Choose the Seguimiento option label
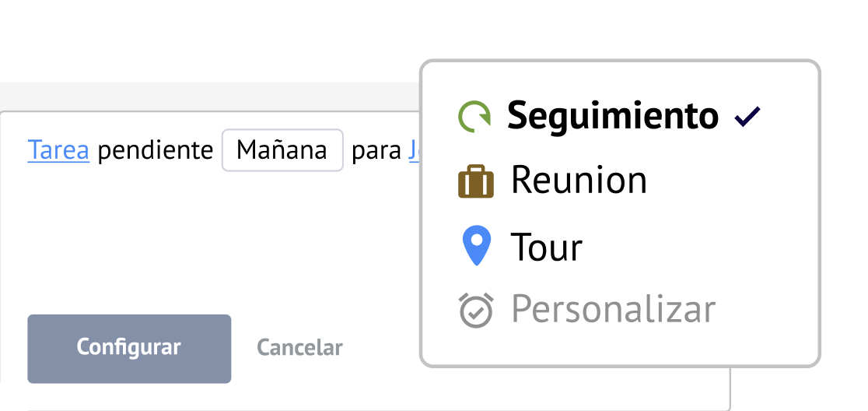The width and height of the screenshot is (868, 411). click(x=613, y=116)
